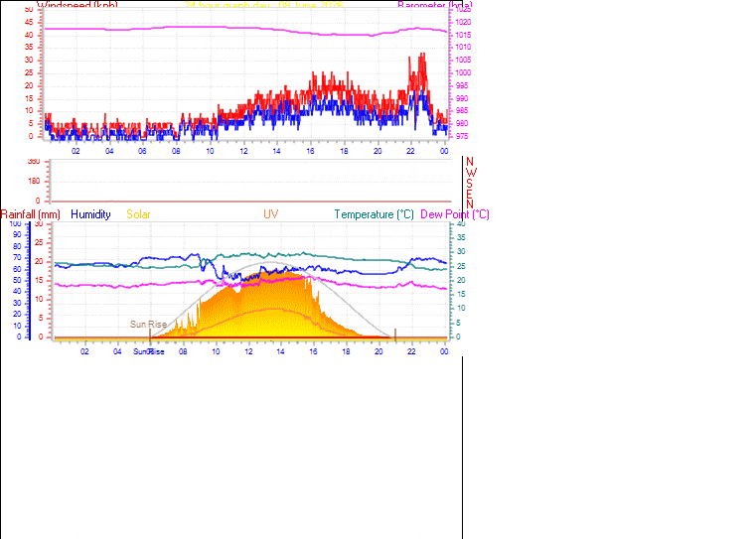This screenshot has width=756, height=539.
Task: Click the Temperature (°C) legend label
Action: 375,214
